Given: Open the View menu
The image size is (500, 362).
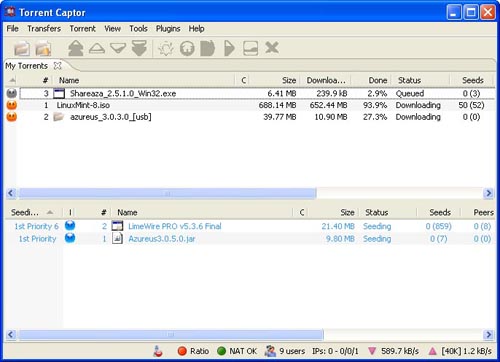Looking at the screenshot, I should coord(112,29).
